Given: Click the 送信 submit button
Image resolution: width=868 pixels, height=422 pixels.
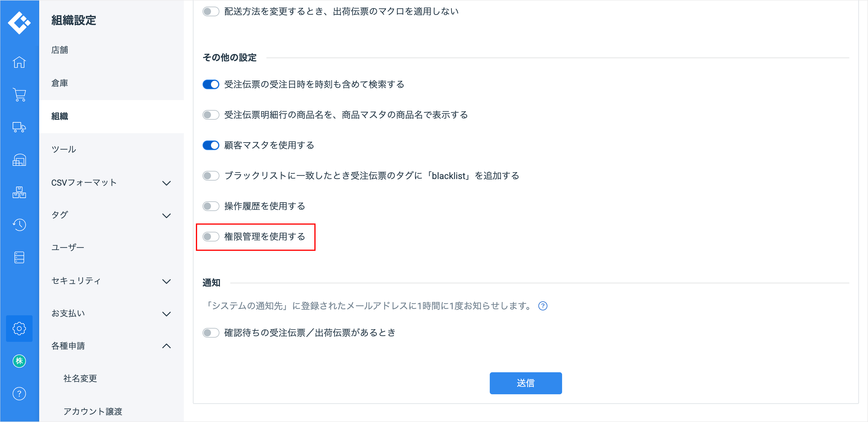Looking at the screenshot, I should [x=526, y=383].
